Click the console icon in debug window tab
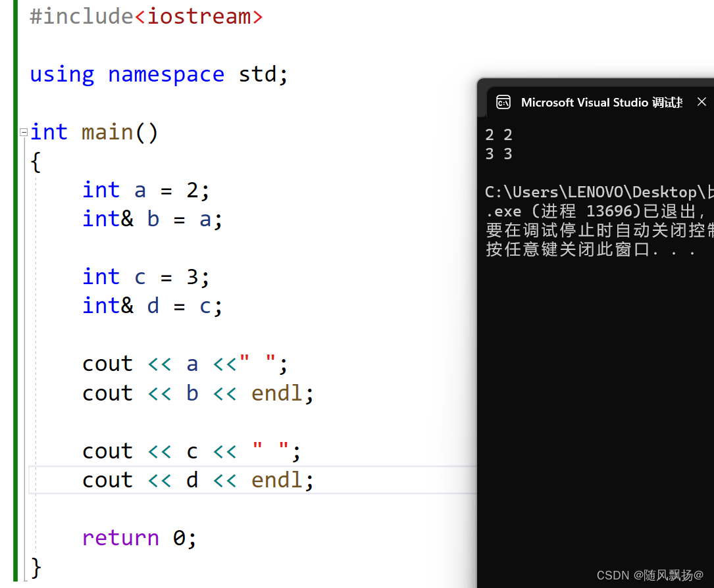The height and width of the screenshot is (588, 714). pos(503,103)
